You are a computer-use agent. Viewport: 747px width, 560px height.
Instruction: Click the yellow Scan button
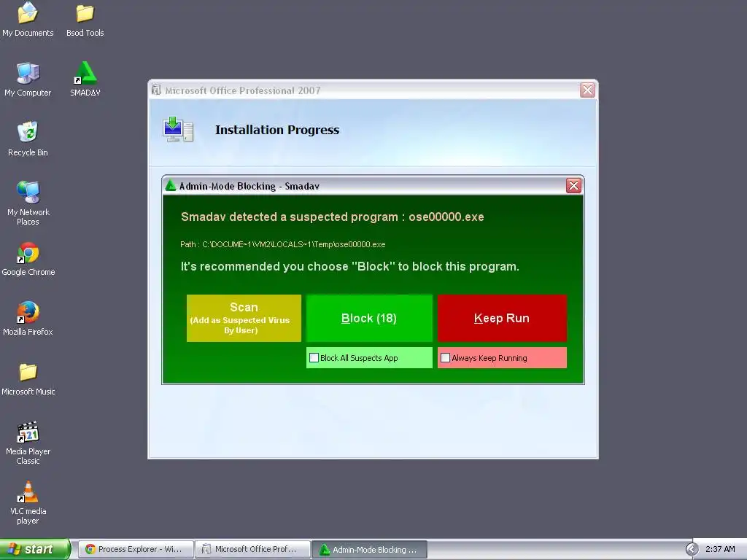[x=244, y=318]
